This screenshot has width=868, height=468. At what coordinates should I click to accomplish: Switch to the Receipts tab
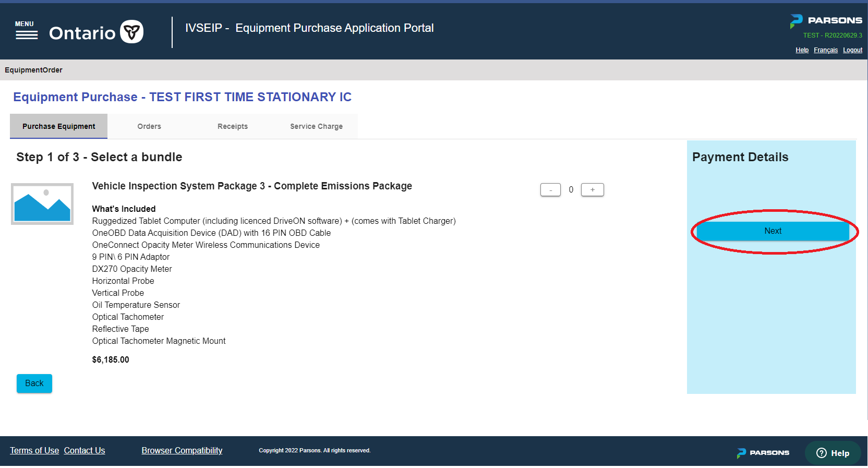pyautogui.click(x=233, y=126)
